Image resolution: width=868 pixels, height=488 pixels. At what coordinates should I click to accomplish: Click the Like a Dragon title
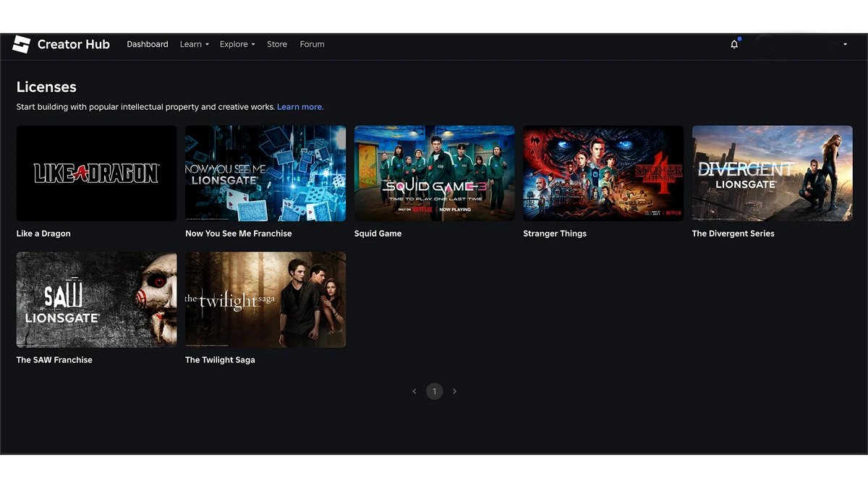(43, 234)
